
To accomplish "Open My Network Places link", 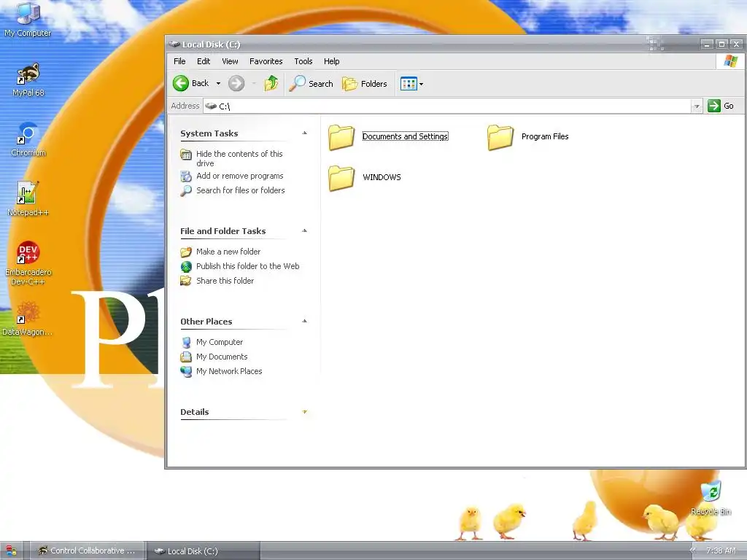I will pos(229,371).
